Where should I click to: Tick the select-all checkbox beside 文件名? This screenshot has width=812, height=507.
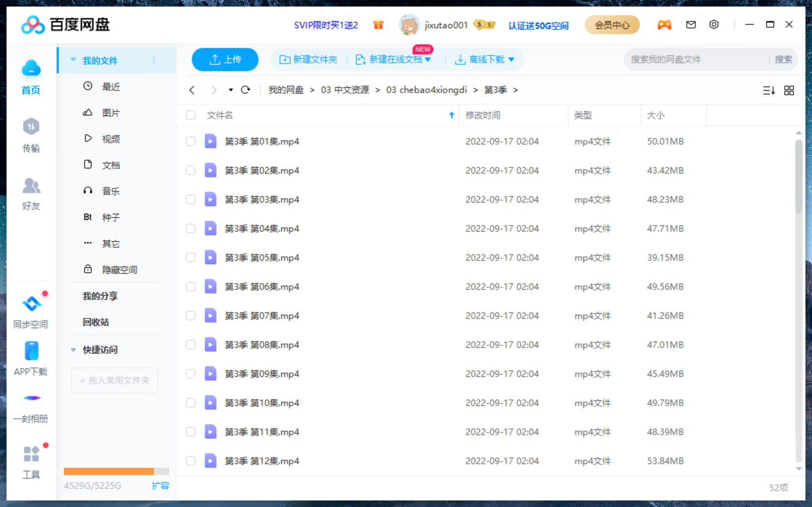191,115
